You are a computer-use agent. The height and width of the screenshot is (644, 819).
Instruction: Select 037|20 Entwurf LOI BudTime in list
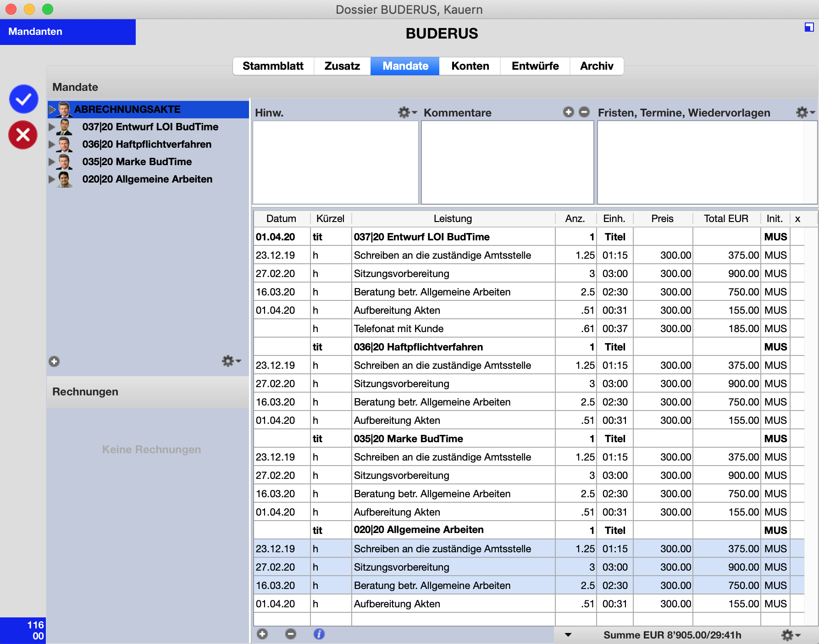[148, 127]
